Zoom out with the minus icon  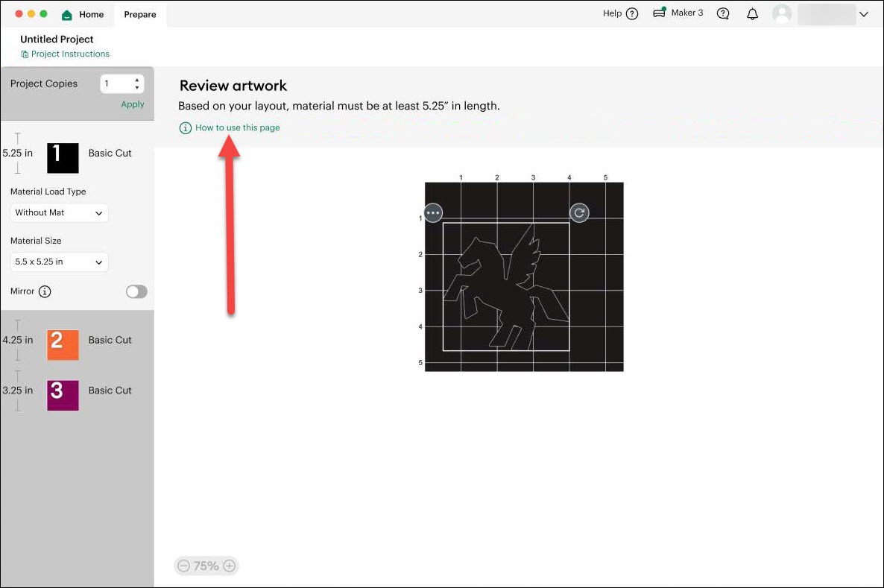click(x=184, y=566)
